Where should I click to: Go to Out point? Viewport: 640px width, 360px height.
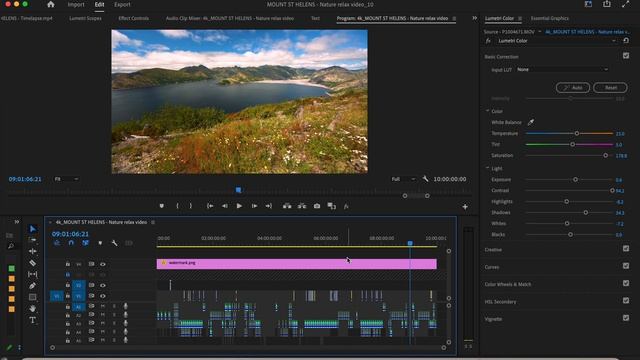coord(269,206)
